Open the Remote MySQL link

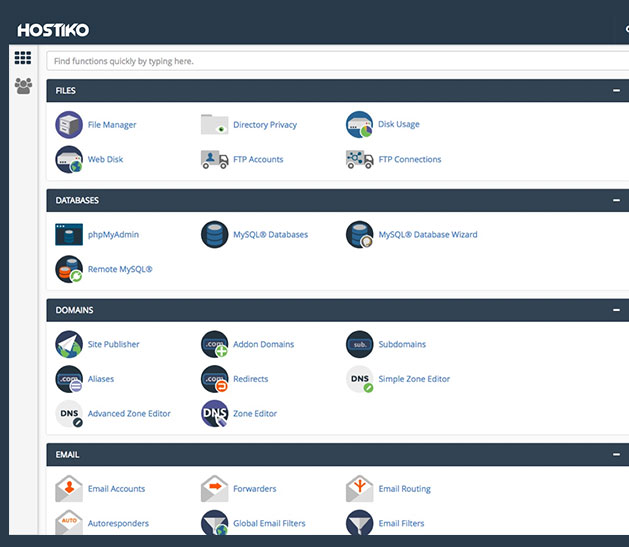120,269
